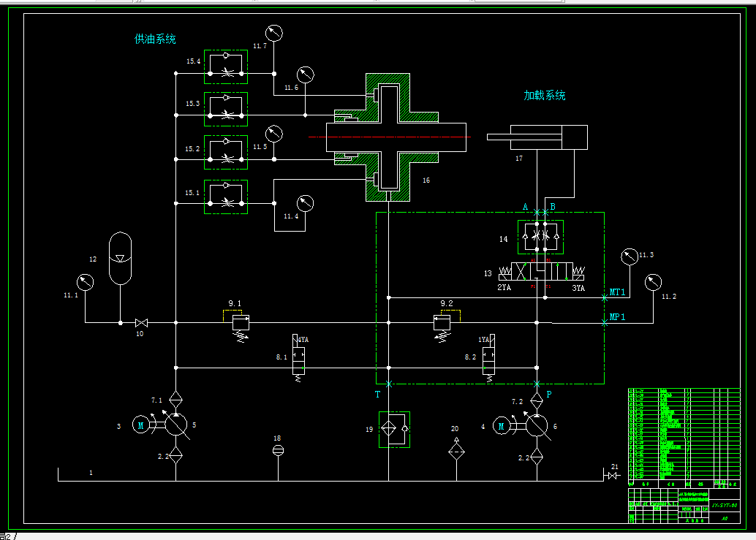Select shut-off valve symbol 10
This screenshot has width=756, height=540.
pyautogui.click(x=141, y=323)
